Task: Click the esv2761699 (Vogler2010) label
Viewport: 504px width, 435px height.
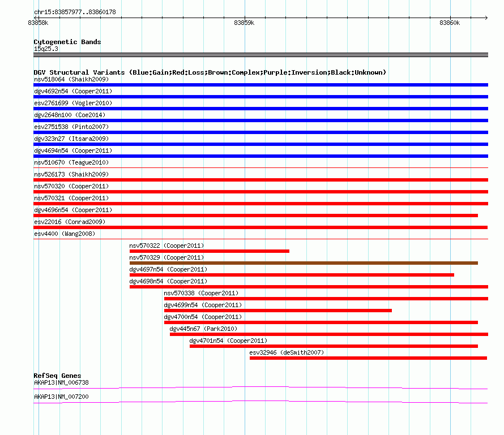Action: 73,103
